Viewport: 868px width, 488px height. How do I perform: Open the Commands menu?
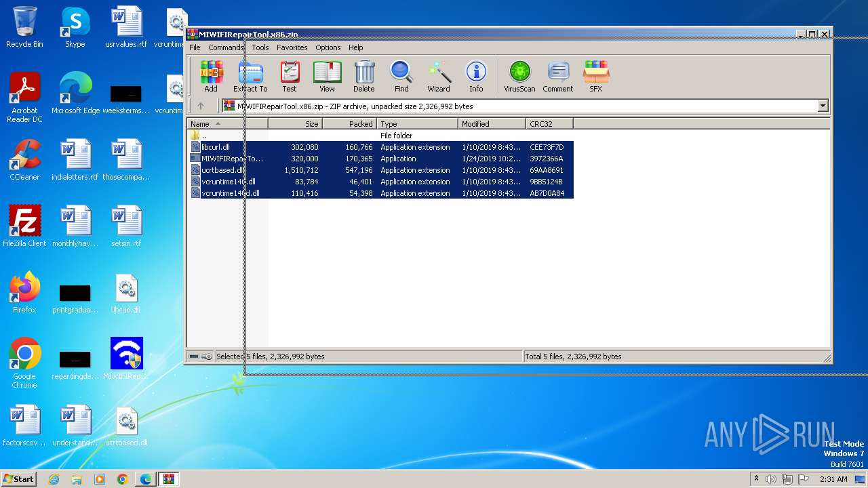[x=226, y=47]
